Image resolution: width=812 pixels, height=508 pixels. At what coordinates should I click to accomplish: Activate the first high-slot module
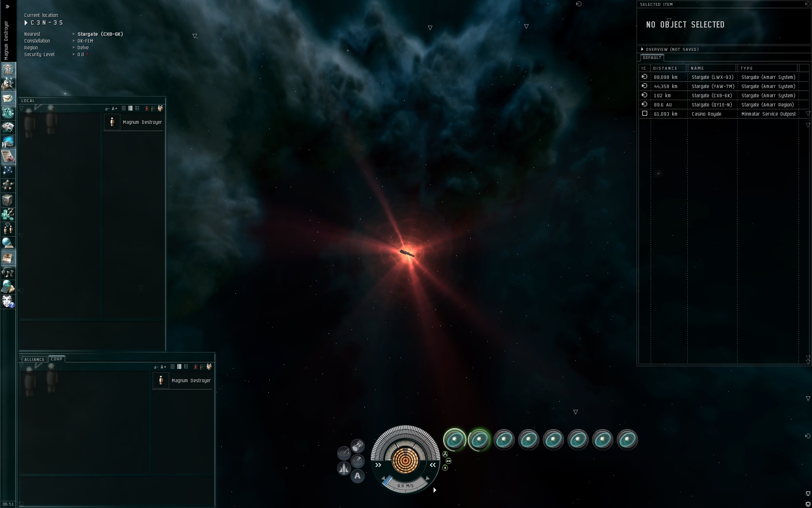[x=455, y=440]
